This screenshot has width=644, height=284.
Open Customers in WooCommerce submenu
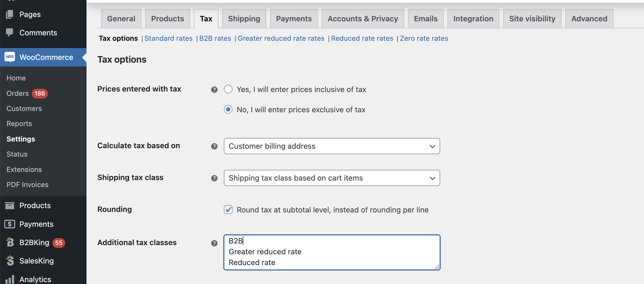(24, 109)
